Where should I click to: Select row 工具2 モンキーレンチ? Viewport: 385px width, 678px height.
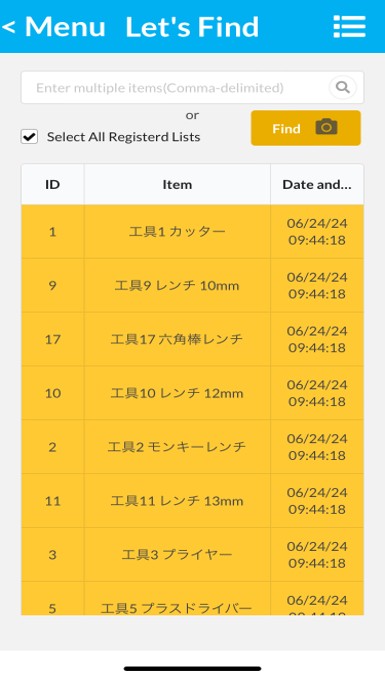pos(192,447)
